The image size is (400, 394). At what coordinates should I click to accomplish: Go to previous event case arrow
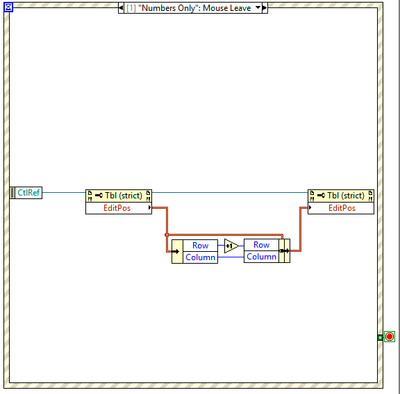click(121, 7)
